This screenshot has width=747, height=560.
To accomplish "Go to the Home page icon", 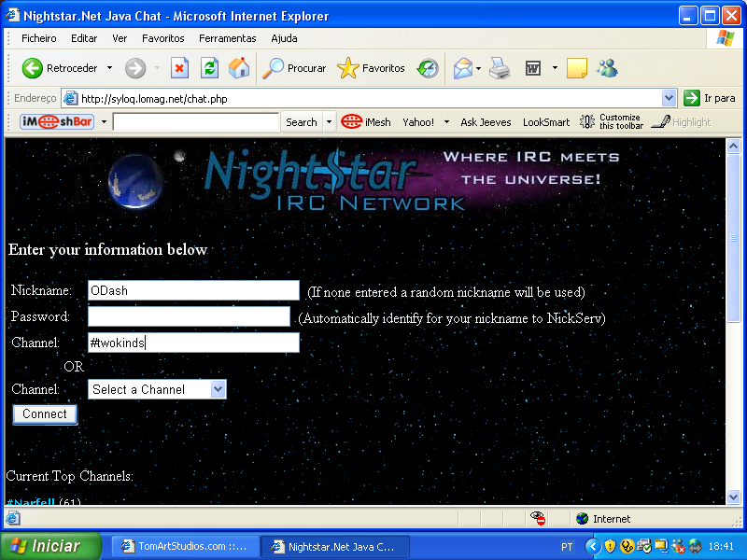I will pos(239,68).
